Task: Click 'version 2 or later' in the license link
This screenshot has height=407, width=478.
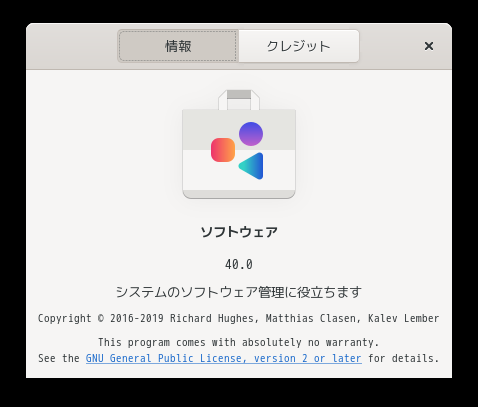Action: (x=308, y=358)
